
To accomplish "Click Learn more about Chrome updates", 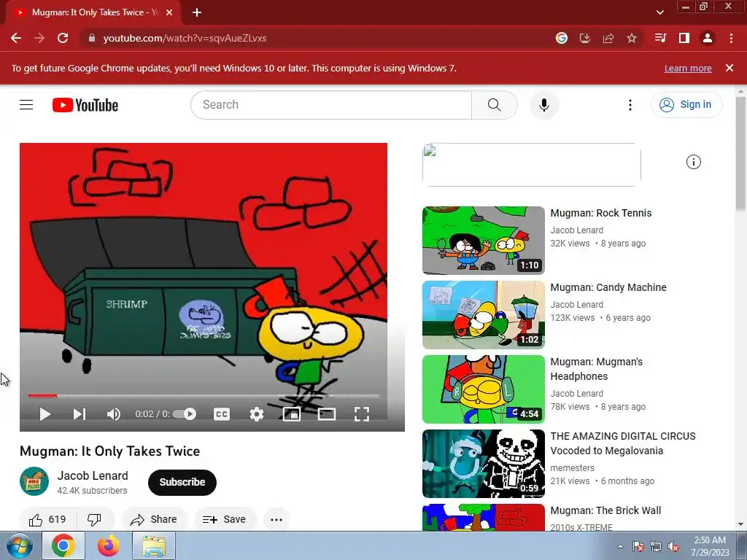I will point(688,68).
